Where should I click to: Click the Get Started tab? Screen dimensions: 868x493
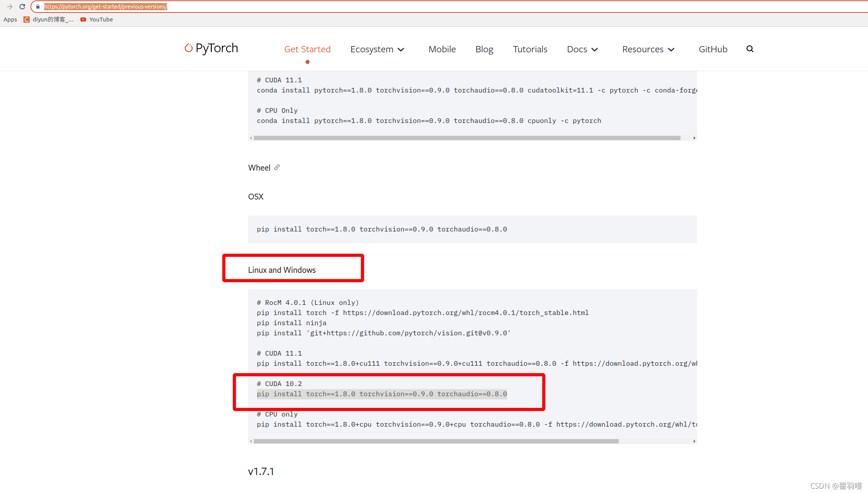coord(307,49)
